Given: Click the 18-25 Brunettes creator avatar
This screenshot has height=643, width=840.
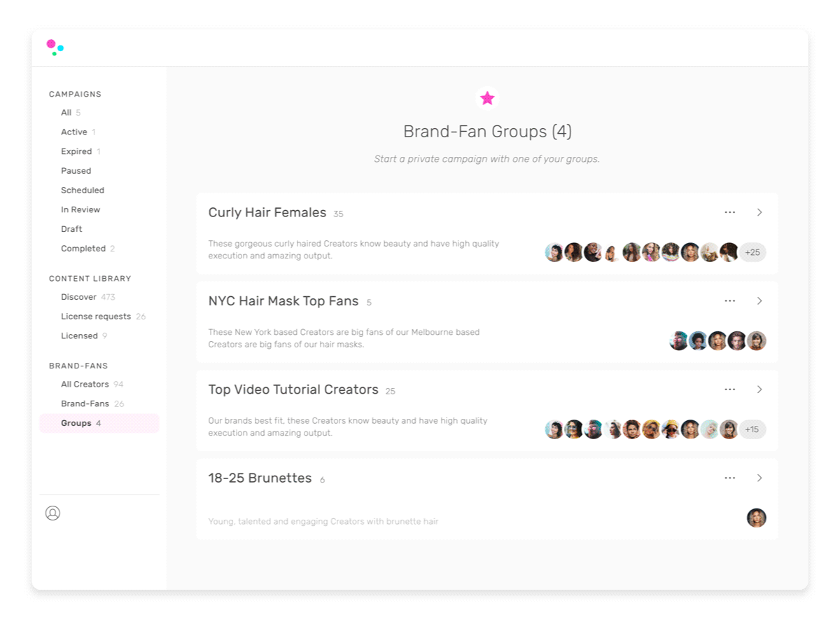Looking at the screenshot, I should [x=756, y=518].
